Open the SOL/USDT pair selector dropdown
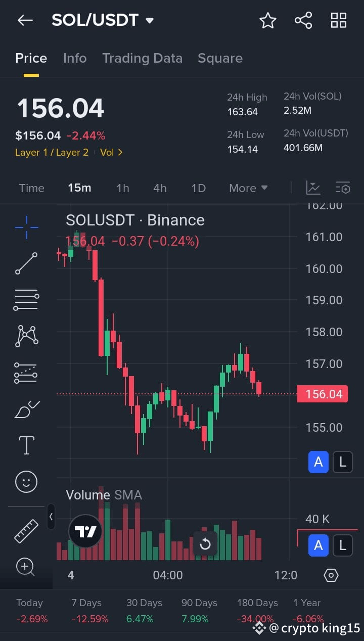Image resolution: width=364 pixels, height=641 pixels. click(149, 20)
